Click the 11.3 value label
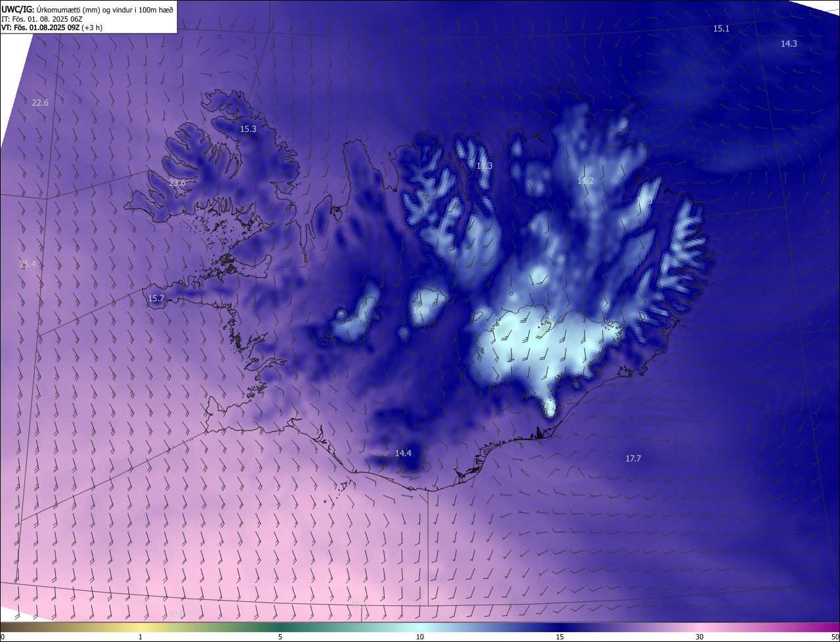Screen dimensions: 840x642 click(484, 166)
